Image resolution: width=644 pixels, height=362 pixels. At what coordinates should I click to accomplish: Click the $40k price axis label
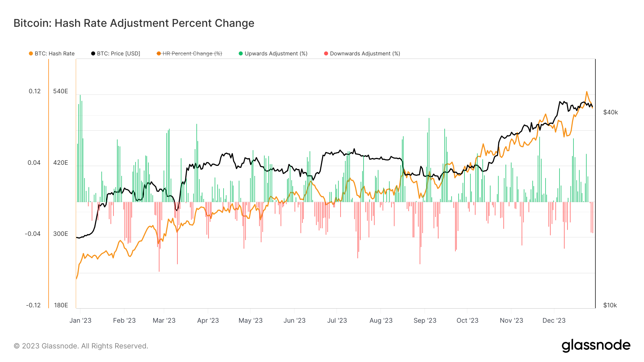610,112
